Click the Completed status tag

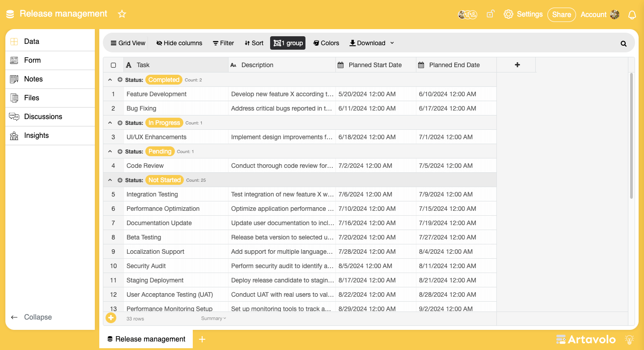tap(164, 80)
